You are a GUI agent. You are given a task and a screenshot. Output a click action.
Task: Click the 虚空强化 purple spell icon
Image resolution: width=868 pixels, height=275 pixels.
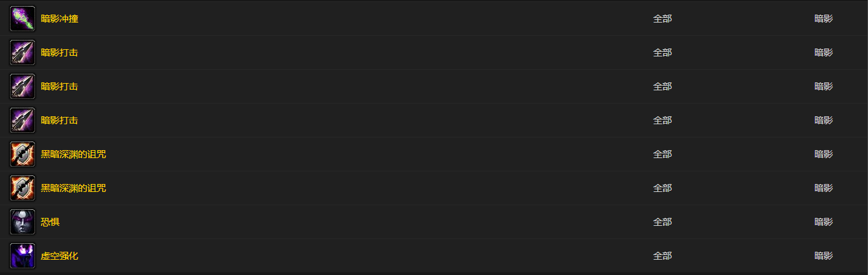[23, 256]
